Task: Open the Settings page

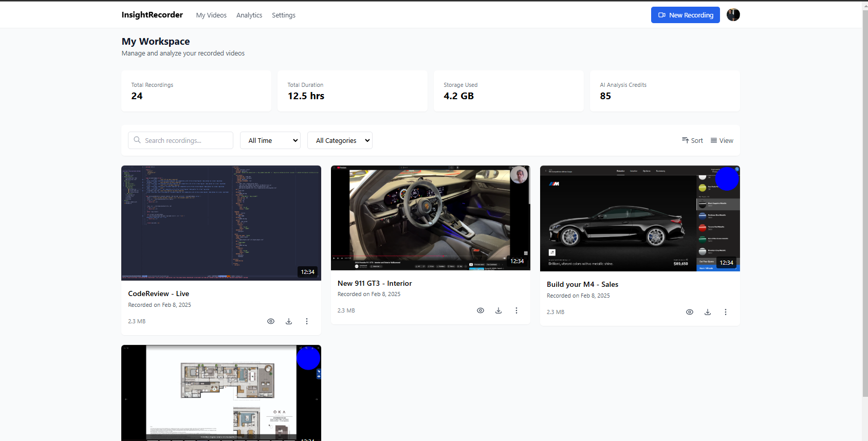Action: pos(284,15)
